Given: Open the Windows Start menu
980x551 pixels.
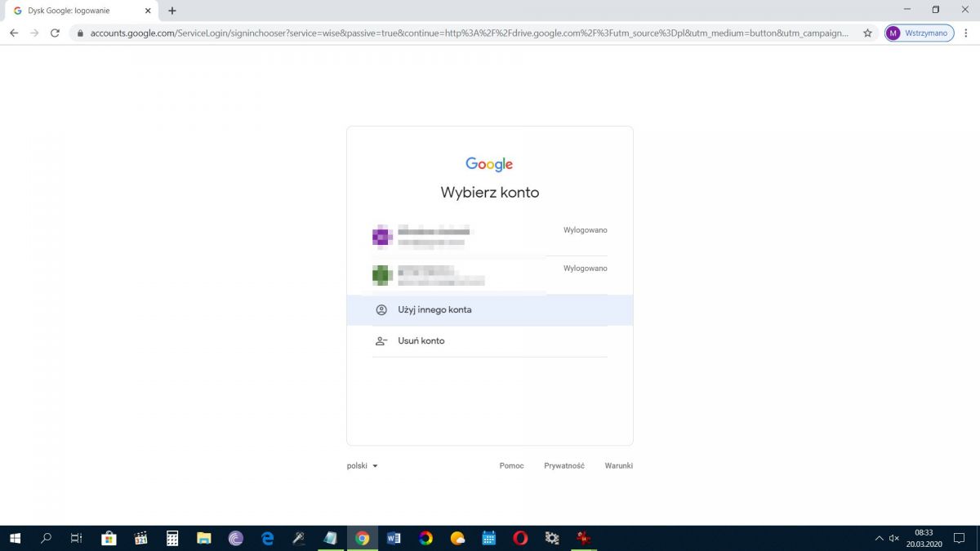Looking at the screenshot, I should pyautogui.click(x=15, y=538).
